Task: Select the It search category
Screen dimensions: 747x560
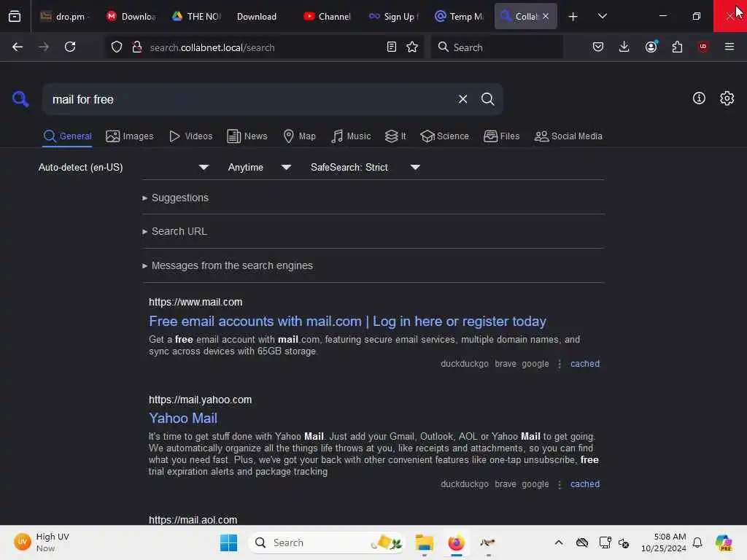Action: pos(395,136)
